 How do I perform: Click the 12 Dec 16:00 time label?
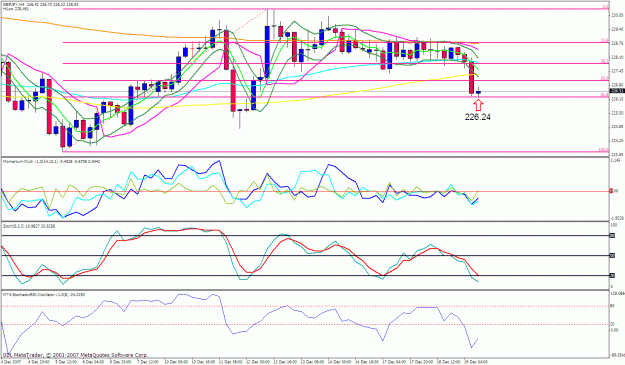285,362
